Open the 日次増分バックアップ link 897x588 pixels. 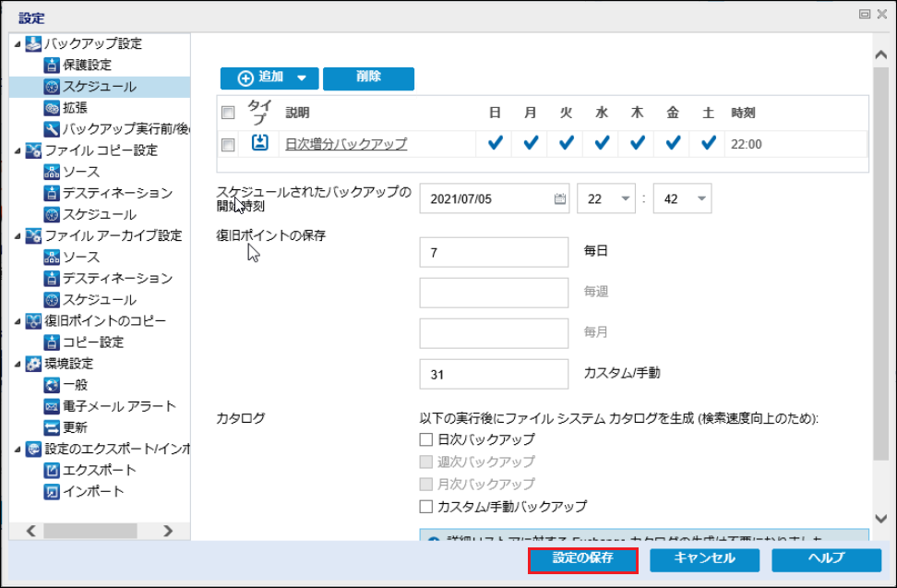[x=346, y=144]
